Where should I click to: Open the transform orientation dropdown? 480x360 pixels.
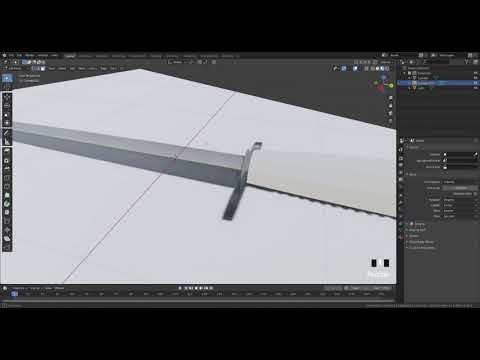[x=177, y=62]
